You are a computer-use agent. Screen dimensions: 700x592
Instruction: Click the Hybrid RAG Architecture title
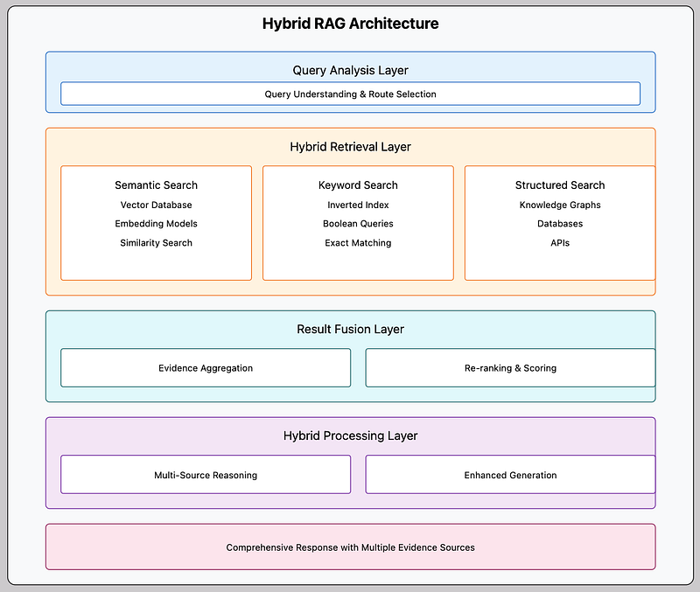pyautogui.click(x=350, y=24)
